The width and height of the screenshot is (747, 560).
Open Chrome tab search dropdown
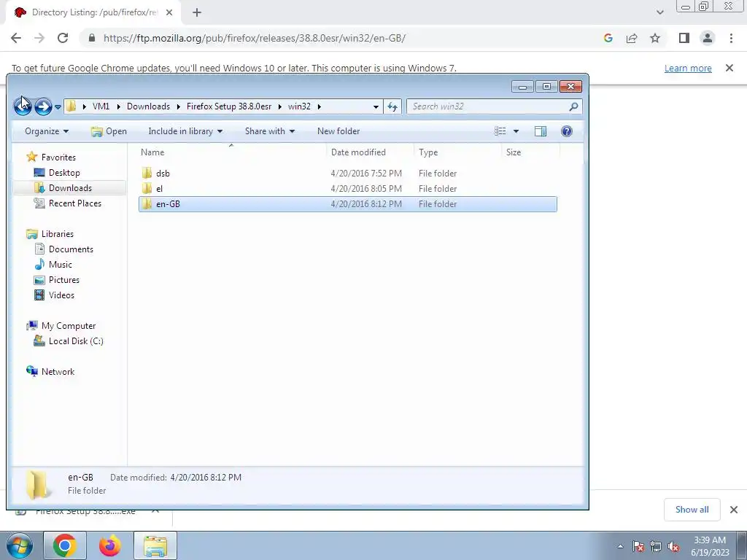[x=659, y=12]
